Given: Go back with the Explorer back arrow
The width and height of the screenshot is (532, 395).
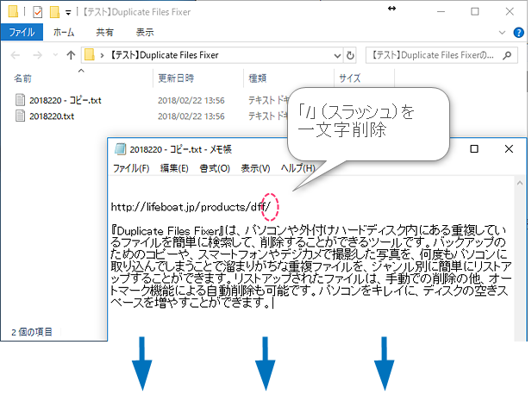Looking at the screenshot, I should [x=16, y=55].
